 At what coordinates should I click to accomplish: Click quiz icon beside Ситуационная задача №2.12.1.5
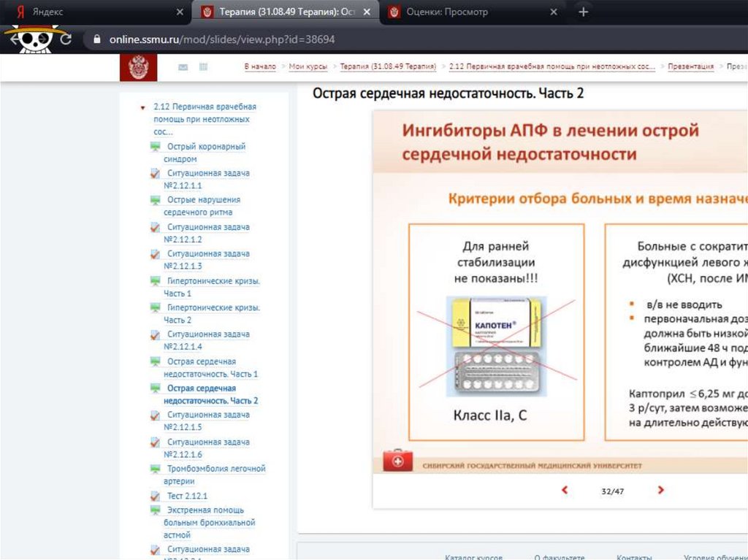156,415
